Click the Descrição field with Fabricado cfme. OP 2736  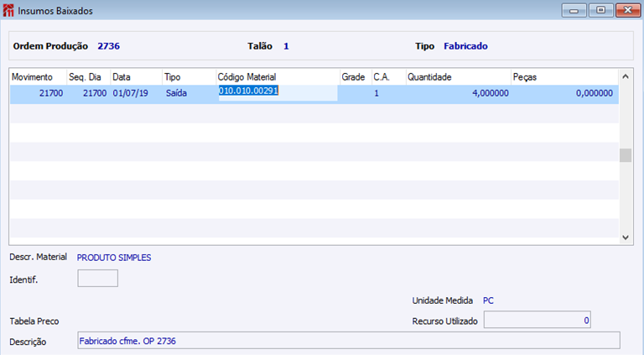[349, 341]
